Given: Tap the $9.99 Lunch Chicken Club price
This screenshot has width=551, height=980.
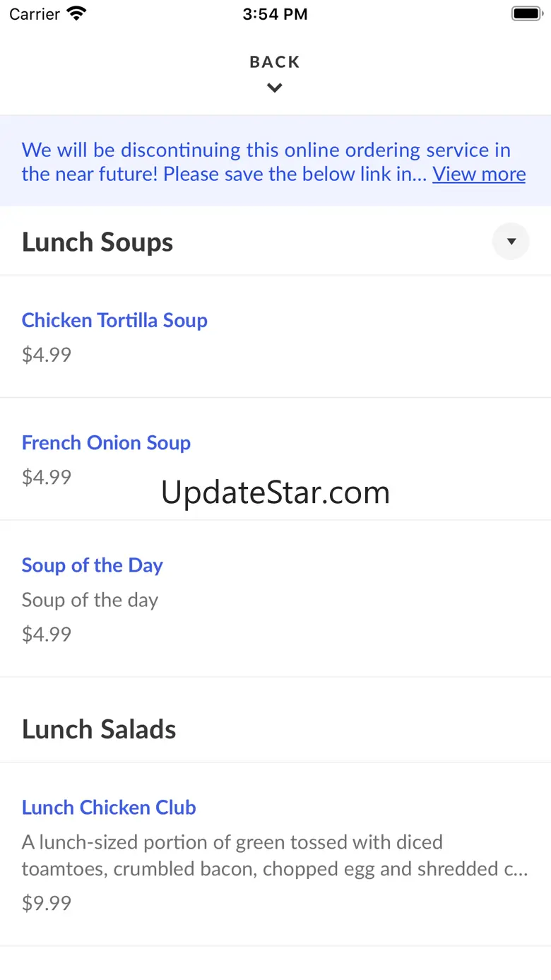Looking at the screenshot, I should pyautogui.click(x=47, y=904).
